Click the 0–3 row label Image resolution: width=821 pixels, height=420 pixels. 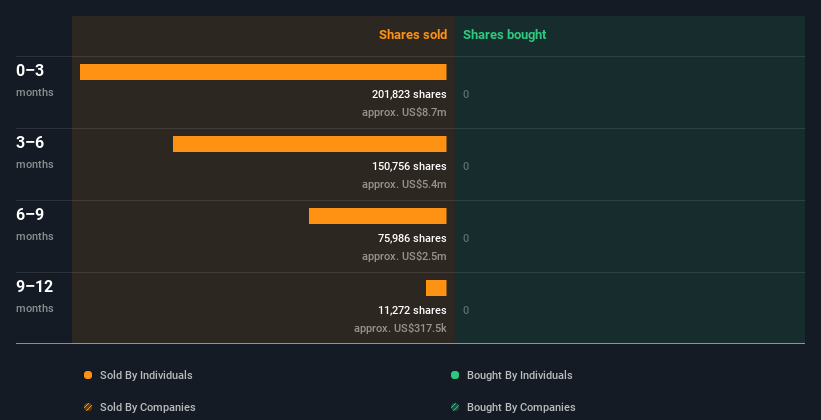coord(30,70)
